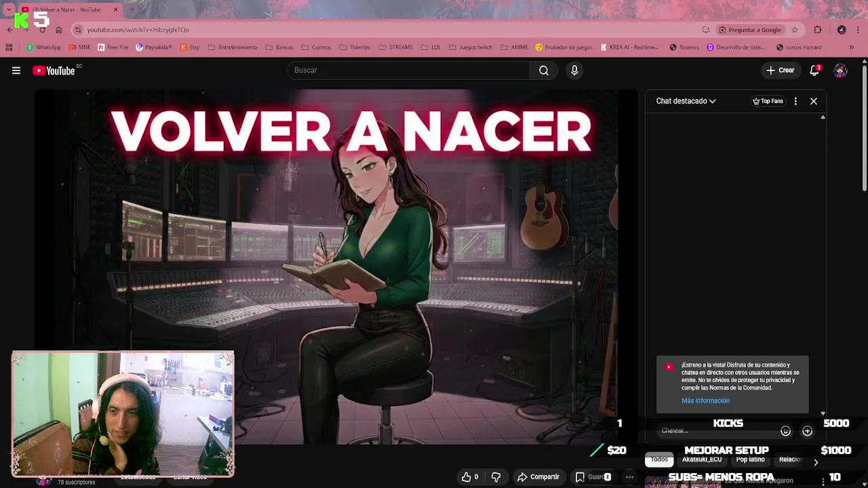Click the Crear button

[781, 70]
